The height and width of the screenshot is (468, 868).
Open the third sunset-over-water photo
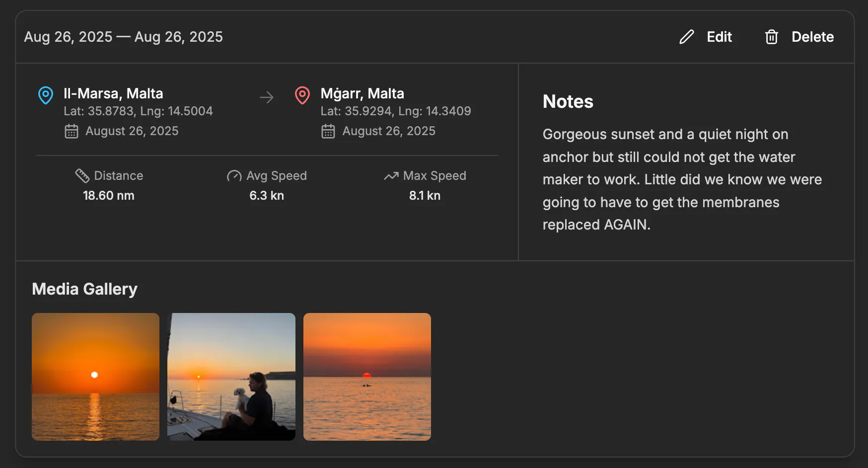[367, 377]
